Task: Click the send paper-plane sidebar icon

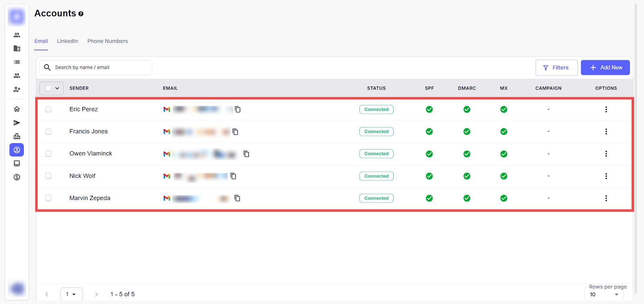Action: click(x=17, y=123)
